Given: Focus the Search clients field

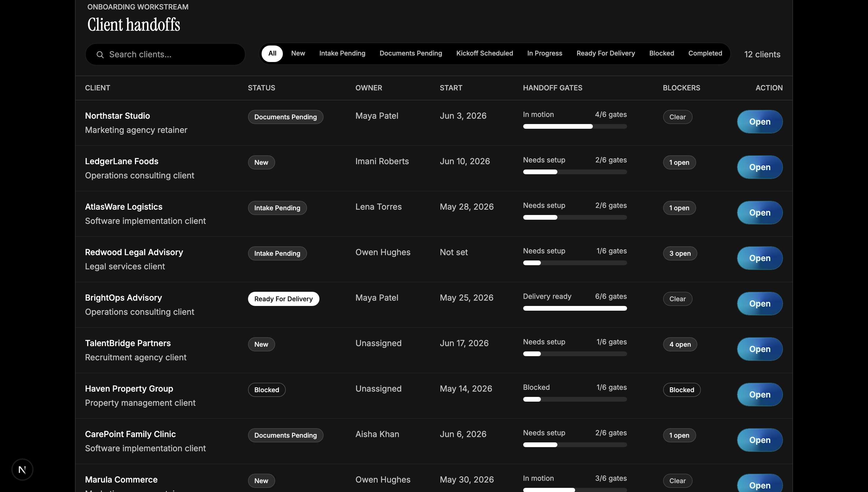Looking at the screenshot, I should (165, 54).
